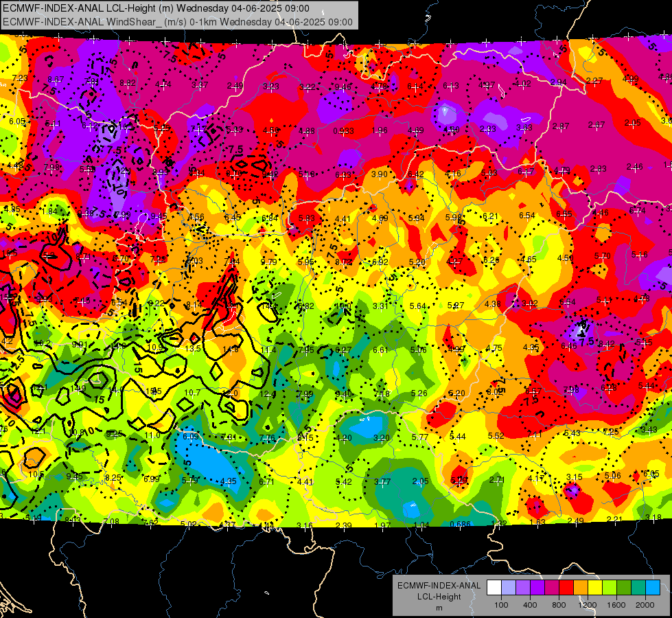Click the legend tick label 100
The width and height of the screenshot is (672, 618).
click(501, 605)
